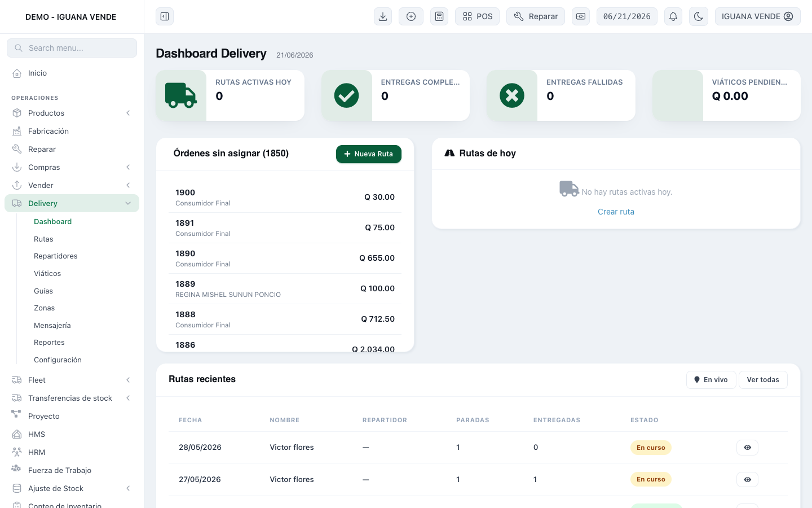Click the Ver todas button
Screen dimensions: 812x508
pyautogui.click(x=763, y=380)
